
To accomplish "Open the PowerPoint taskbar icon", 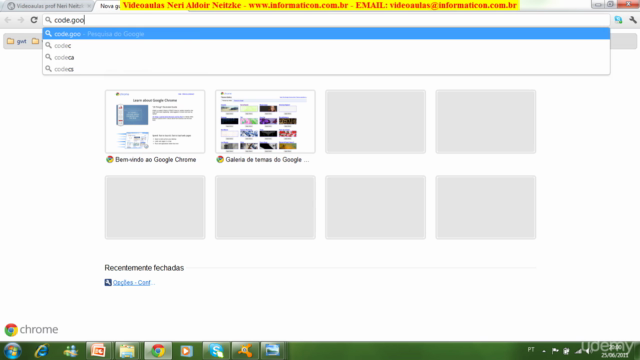I will [98, 351].
